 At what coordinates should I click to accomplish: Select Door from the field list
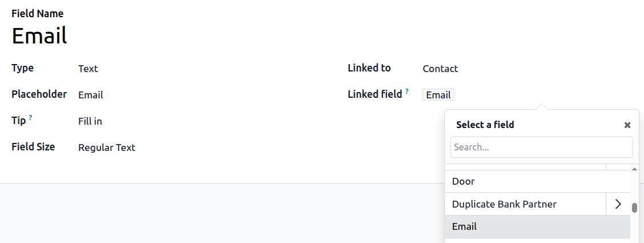click(463, 181)
